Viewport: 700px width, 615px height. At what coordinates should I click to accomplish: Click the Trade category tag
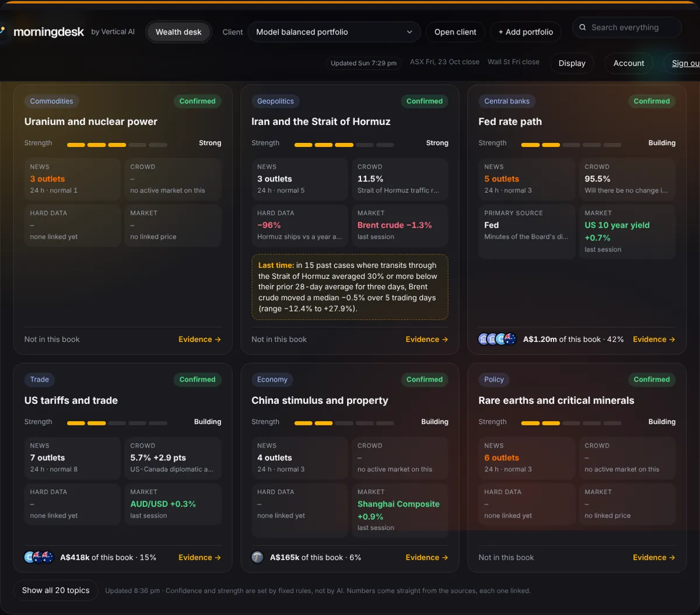coord(40,379)
